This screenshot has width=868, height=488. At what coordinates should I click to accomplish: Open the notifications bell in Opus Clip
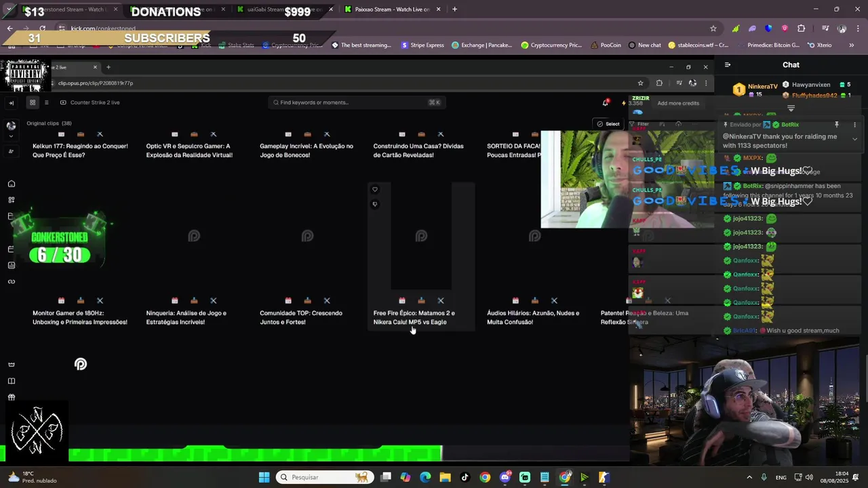tap(606, 102)
